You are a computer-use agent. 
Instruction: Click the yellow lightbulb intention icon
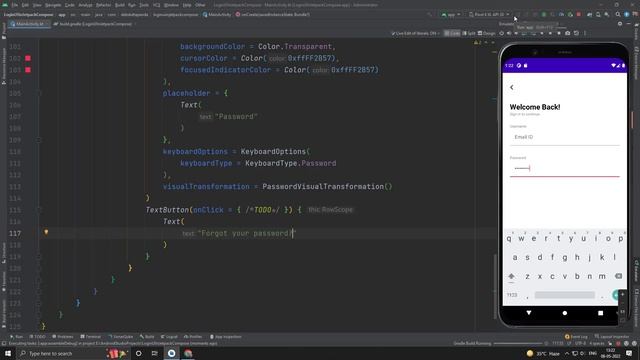coord(46,232)
